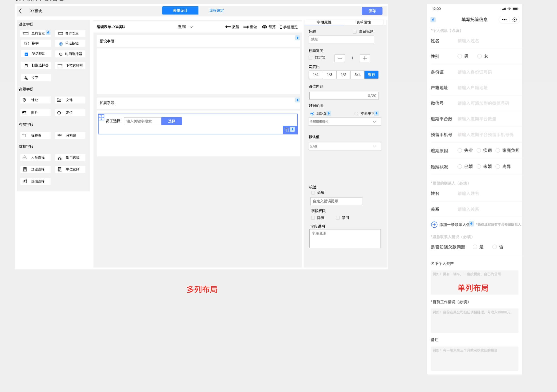Open the 区/县 default value dropdown

pyautogui.click(x=345, y=146)
